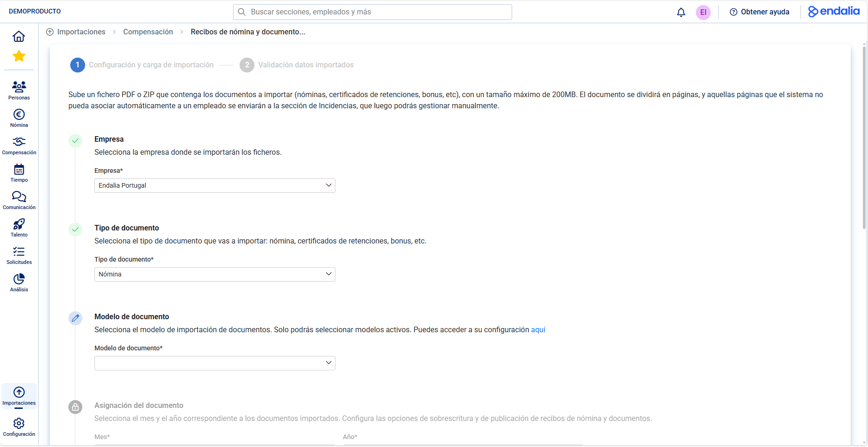Open the Solicitudes section
The width and height of the screenshot is (868, 447).
point(19,255)
